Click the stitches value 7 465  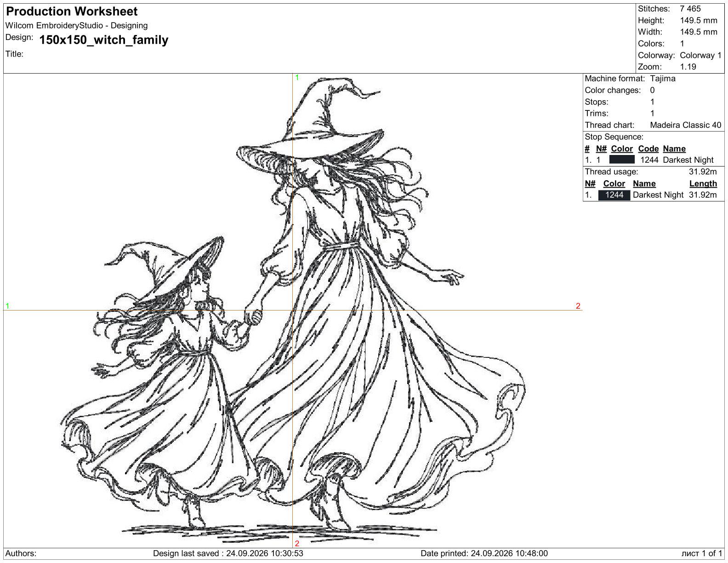click(690, 9)
